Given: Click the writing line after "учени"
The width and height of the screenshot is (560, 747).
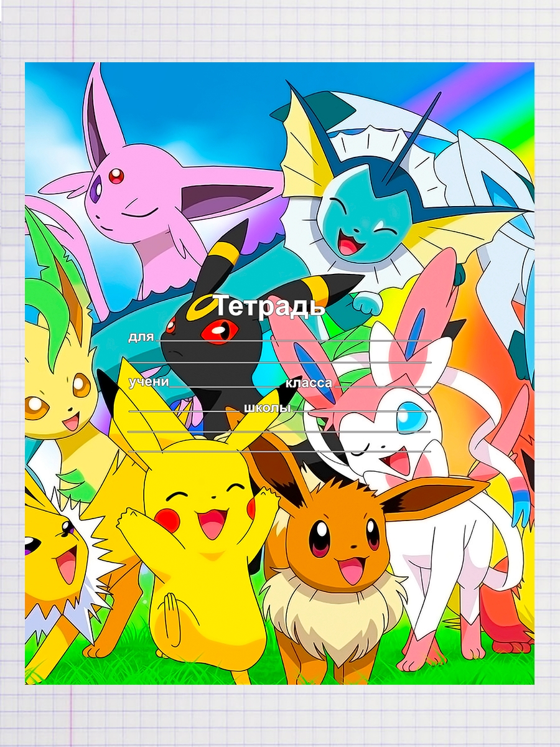Looking at the screenshot, I should 226,387.
